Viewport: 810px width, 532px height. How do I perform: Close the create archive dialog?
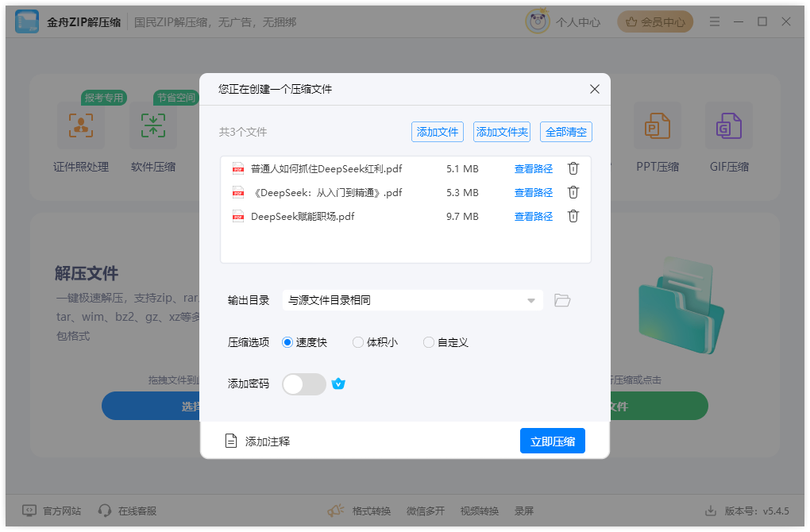(595, 89)
